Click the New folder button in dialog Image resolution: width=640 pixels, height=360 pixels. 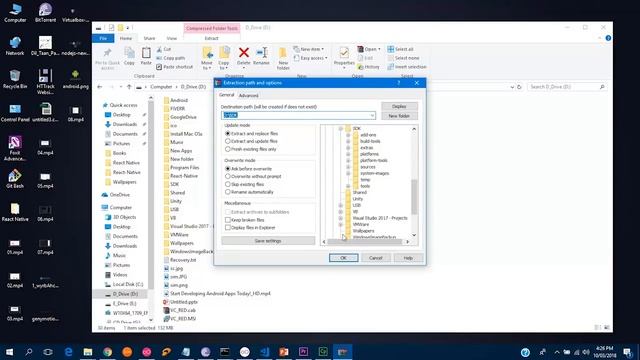399,116
